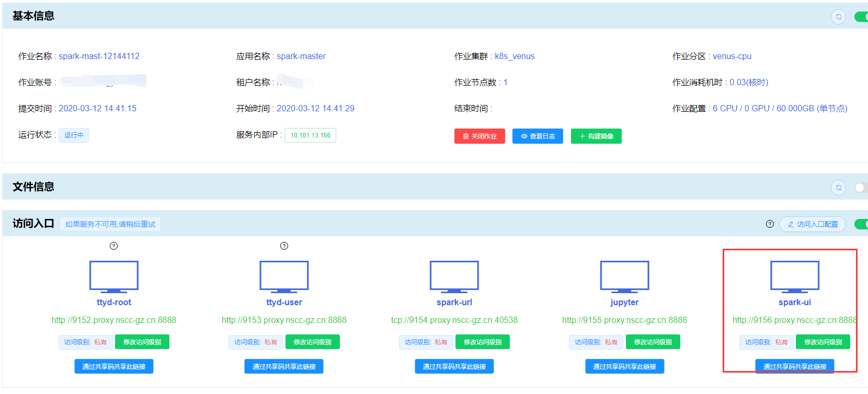Viewport: 868px width, 394px height.
Task: Click 修改访问级别 under spark-url
Action: coord(482,342)
